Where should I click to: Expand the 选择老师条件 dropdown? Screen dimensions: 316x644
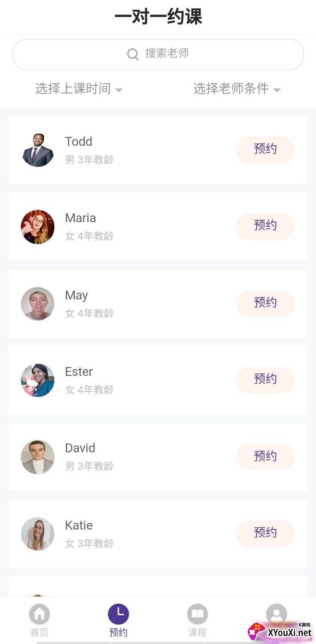[237, 89]
